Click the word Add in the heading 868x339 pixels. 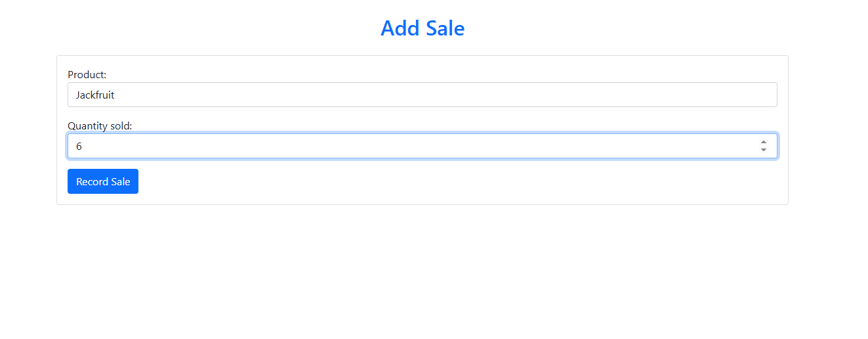400,28
